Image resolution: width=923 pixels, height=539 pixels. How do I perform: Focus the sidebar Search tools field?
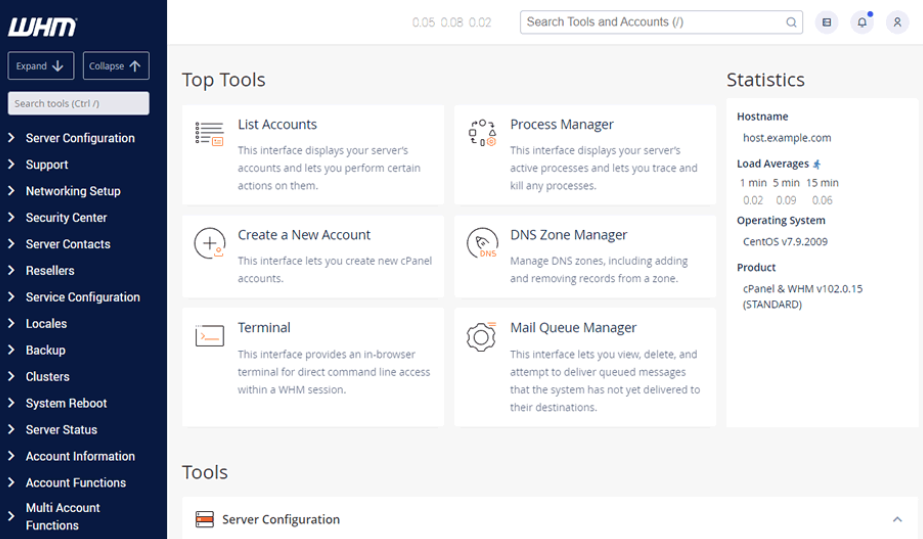click(x=78, y=103)
